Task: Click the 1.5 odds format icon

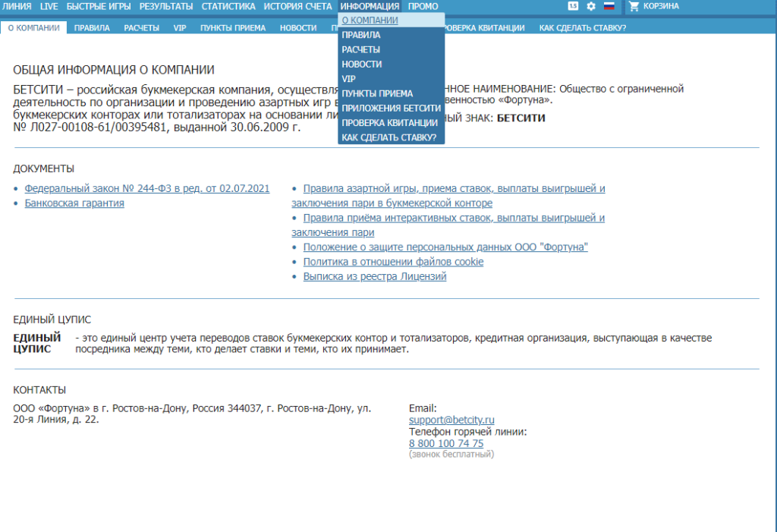Action: point(573,6)
